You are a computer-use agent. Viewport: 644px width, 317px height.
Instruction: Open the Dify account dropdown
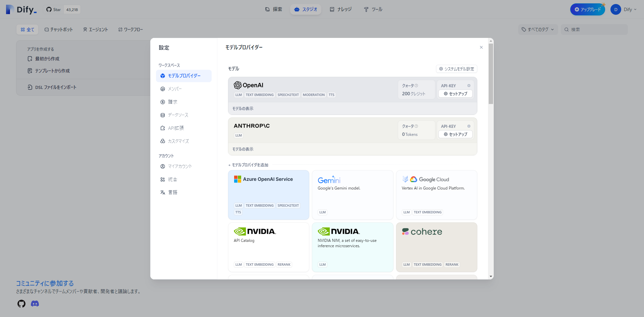624,9
